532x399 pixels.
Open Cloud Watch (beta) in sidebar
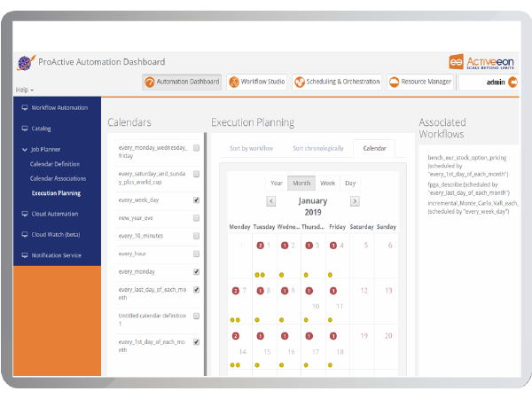click(x=56, y=234)
